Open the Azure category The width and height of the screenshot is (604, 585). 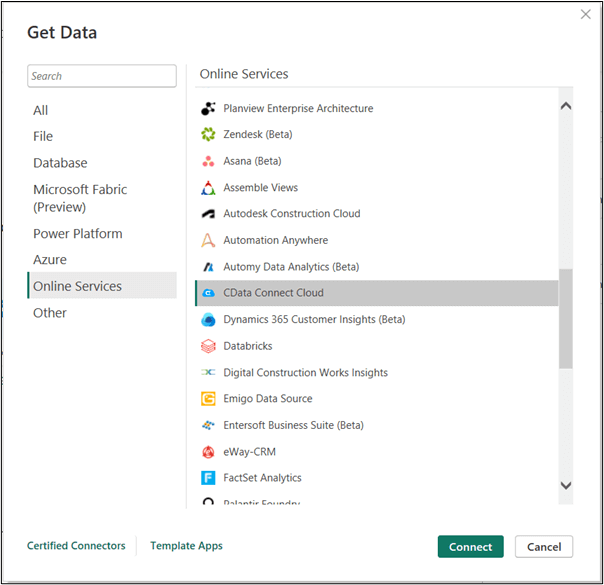pos(50,260)
